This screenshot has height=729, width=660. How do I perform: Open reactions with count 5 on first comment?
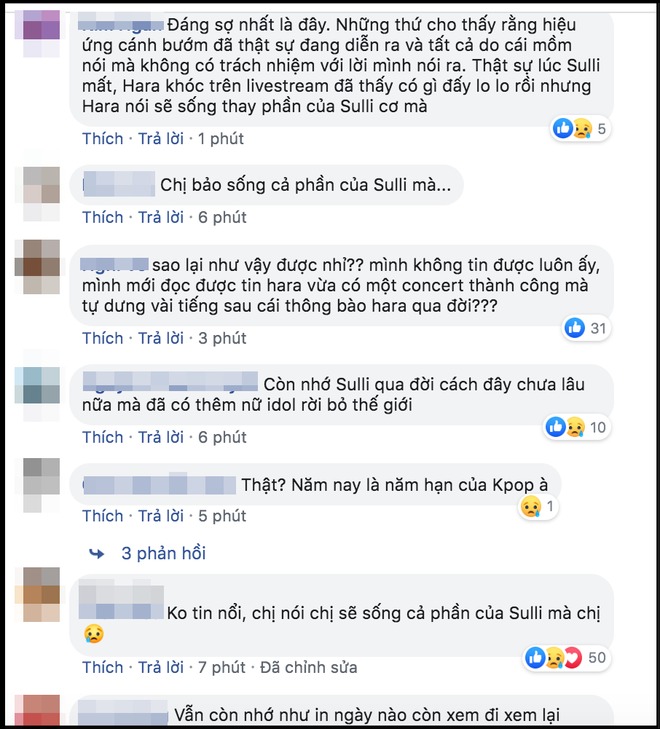(x=581, y=128)
